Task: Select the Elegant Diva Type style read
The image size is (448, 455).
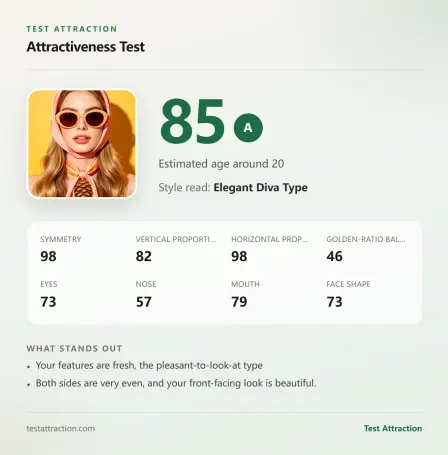Action: pyautogui.click(x=260, y=188)
